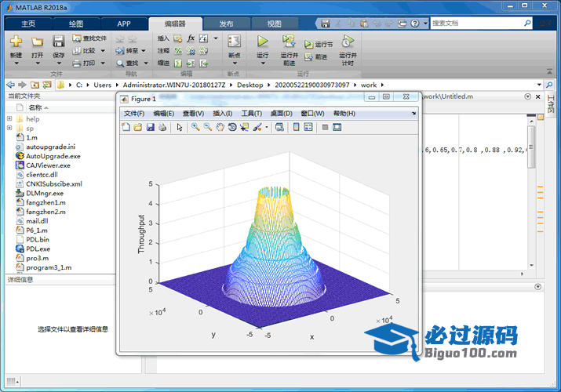Open the 工具(T) menu in Figure window
The height and width of the screenshot is (392, 561).
[x=251, y=114]
